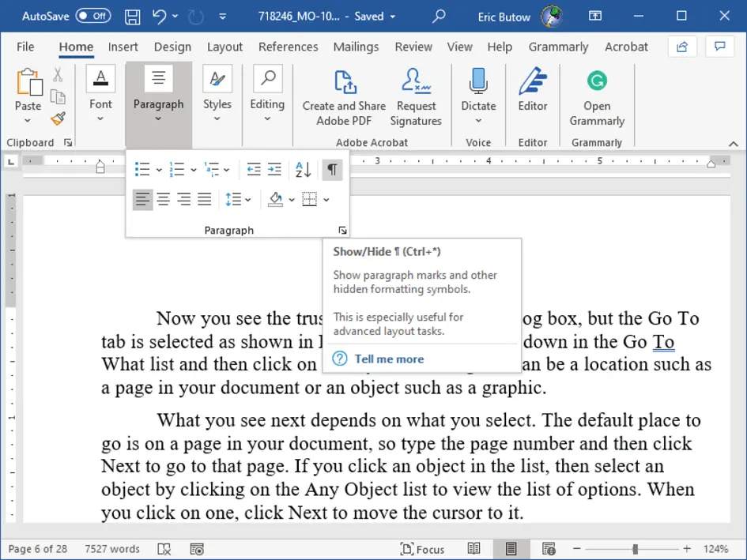Viewport: 747px width, 560px height.
Task: Switch to the Insert tab
Action: pyautogui.click(x=123, y=47)
